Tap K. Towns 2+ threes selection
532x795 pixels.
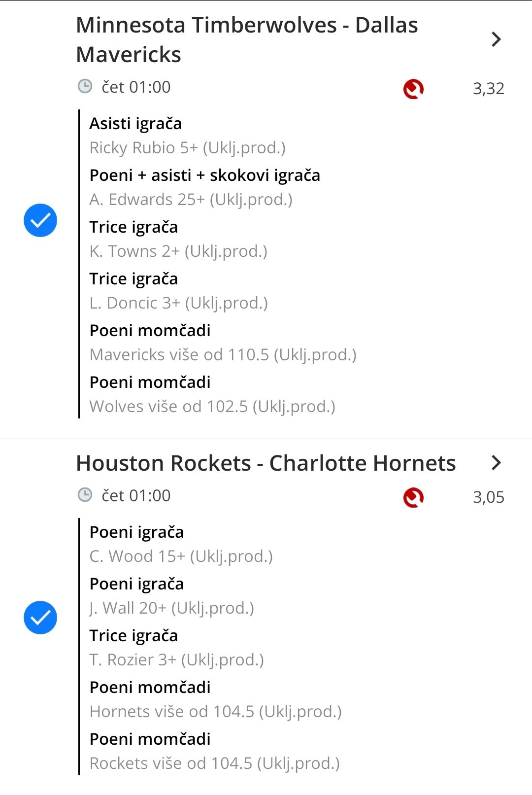178,251
